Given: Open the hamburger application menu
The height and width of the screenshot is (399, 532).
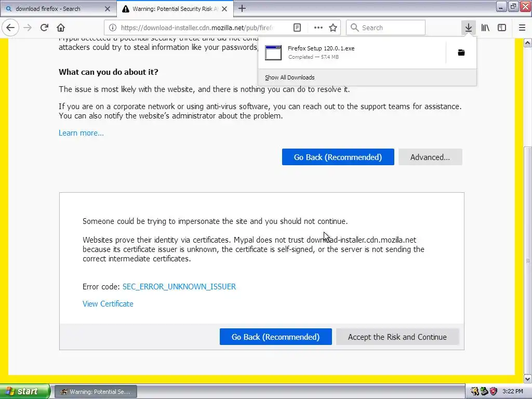Looking at the screenshot, I should click(x=522, y=28).
